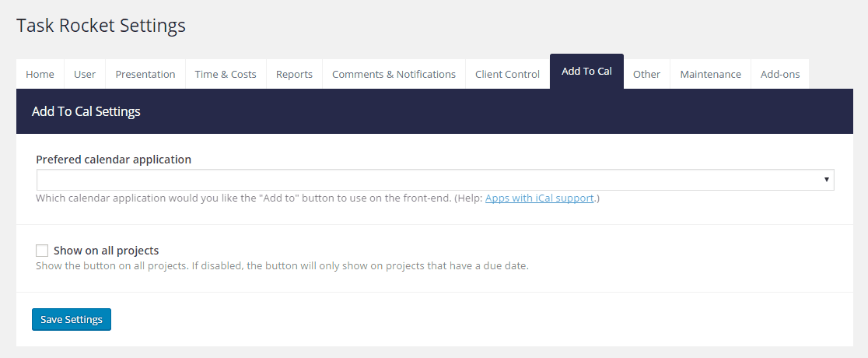Image resolution: width=868 pixels, height=358 pixels.
Task: Open the Presentation tab
Action: tap(145, 74)
